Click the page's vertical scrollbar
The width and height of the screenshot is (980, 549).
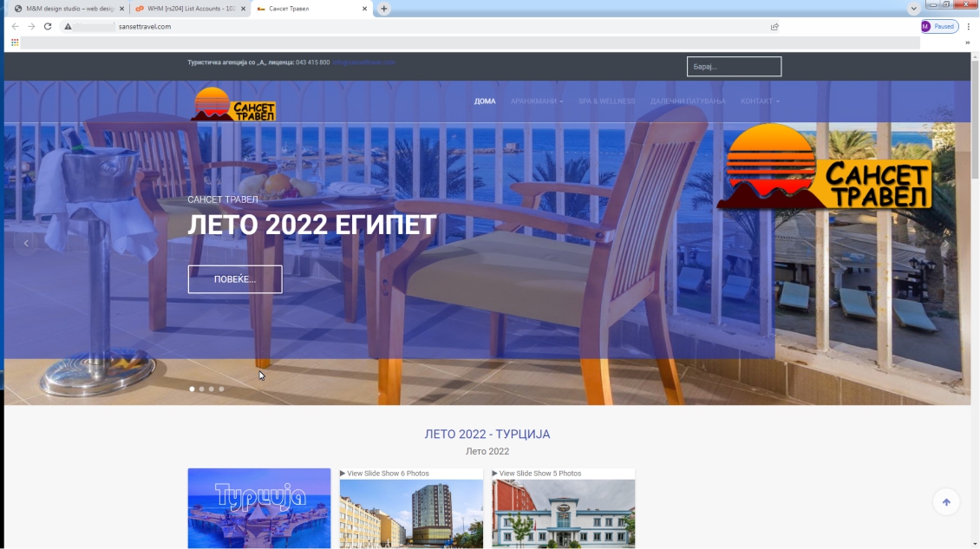(975, 260)
